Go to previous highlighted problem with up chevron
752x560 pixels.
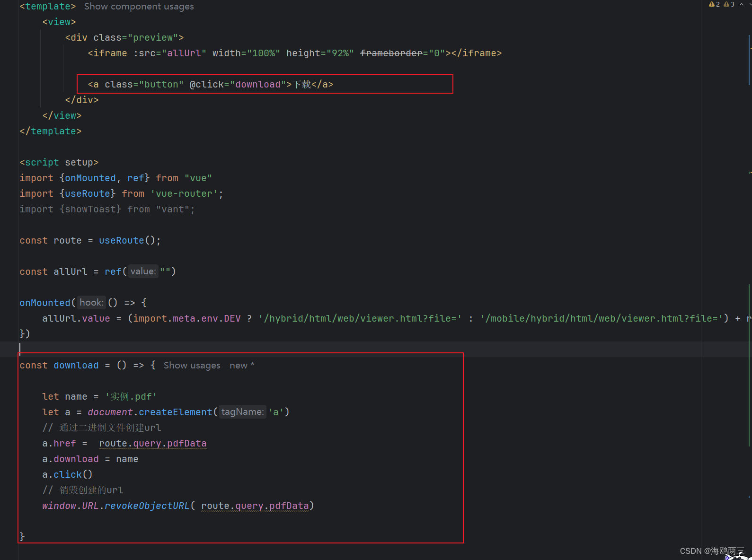coord(742,4)
